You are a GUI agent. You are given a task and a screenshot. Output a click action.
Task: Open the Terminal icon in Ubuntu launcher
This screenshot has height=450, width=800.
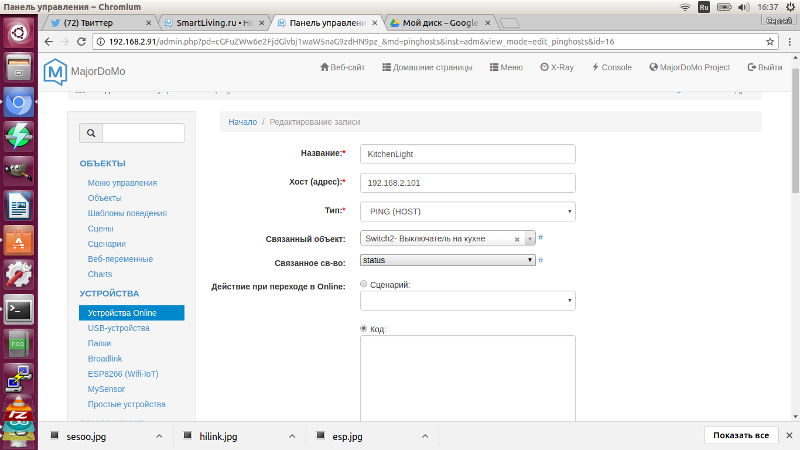(19, 309)
